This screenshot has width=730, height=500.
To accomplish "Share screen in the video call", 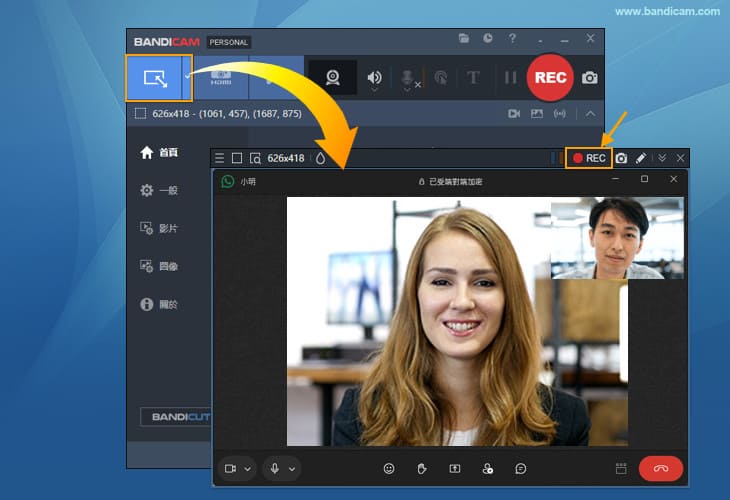I will click(x=455, y=468).
